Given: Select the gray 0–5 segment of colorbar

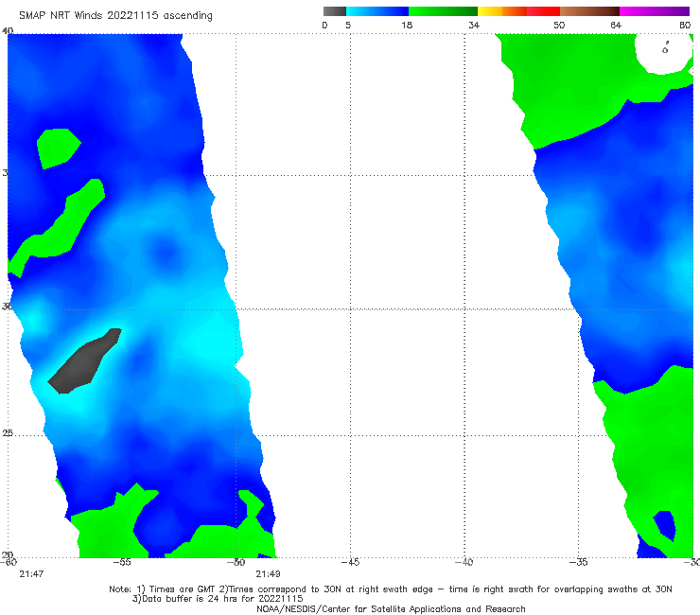Looking at the screenshot, I should 335,11.
